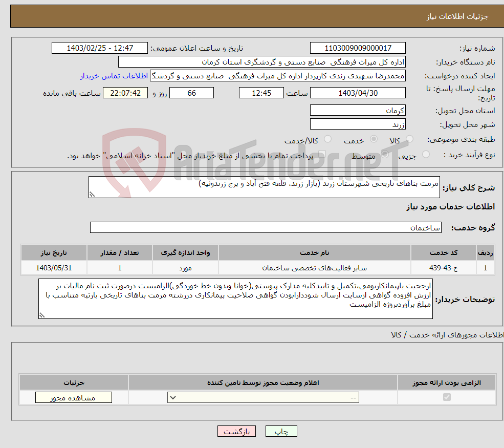Click the جزئیات column header
Viewport: 504px width, 448px height.
point(74,382)
